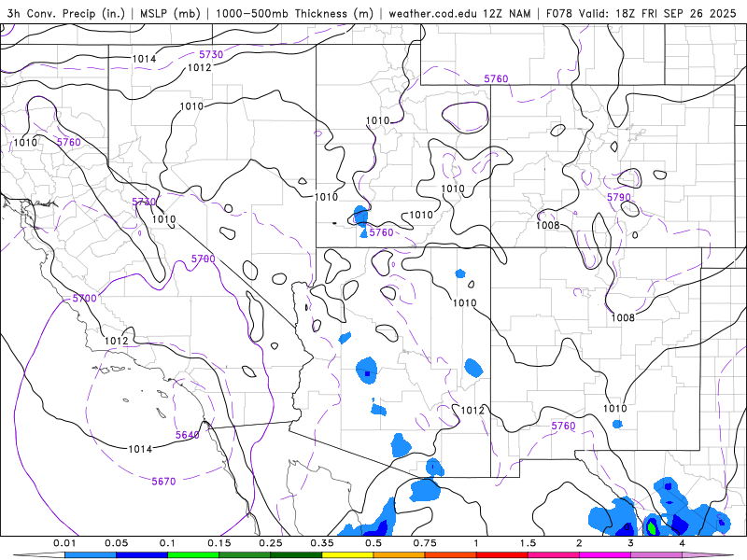The height and width of the screenshot is (560, 747).
Task: Pick the medium green 0.15–0.25 legend swatch
Action: click(x=245, y=555)
